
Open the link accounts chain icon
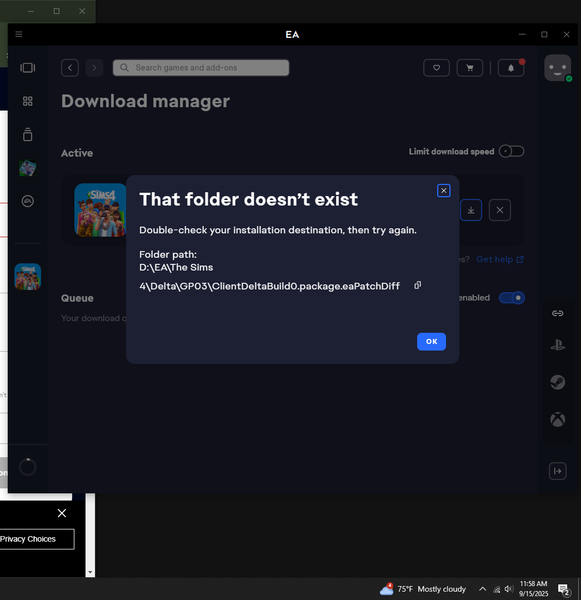coord(558,313)
